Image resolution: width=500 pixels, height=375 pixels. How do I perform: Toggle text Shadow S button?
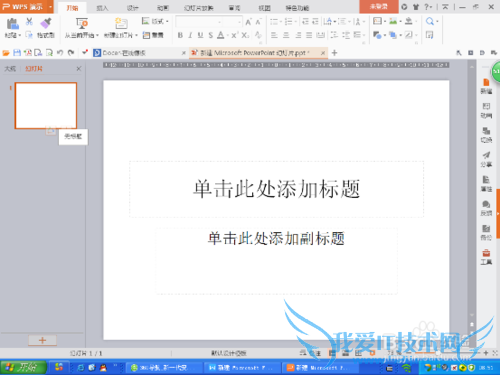(210, 35)
